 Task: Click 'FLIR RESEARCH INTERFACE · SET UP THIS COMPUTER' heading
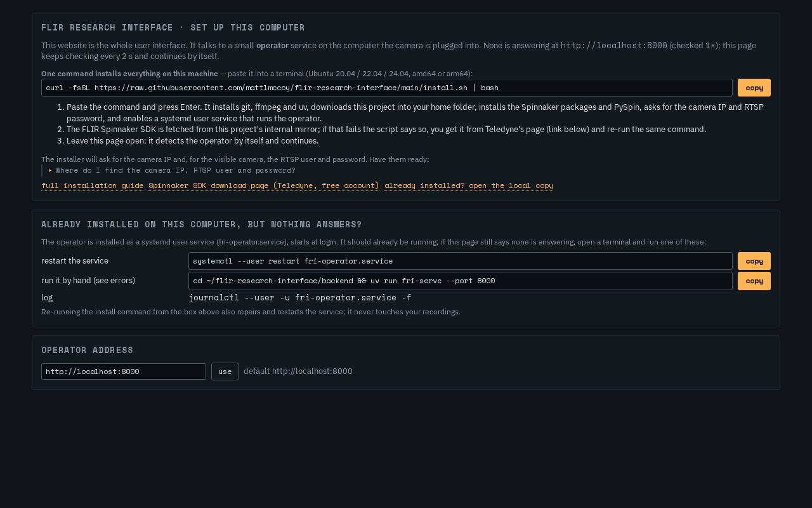point(173,27)
